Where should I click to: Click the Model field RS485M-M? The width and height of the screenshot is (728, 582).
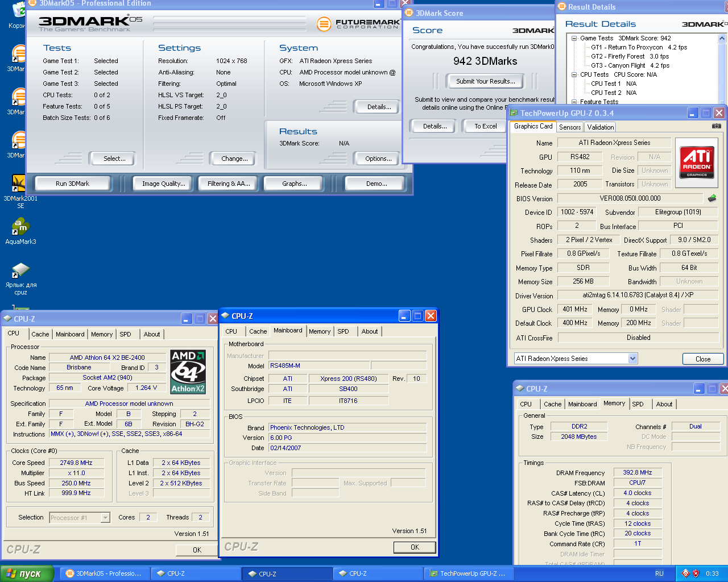[318, 365]
